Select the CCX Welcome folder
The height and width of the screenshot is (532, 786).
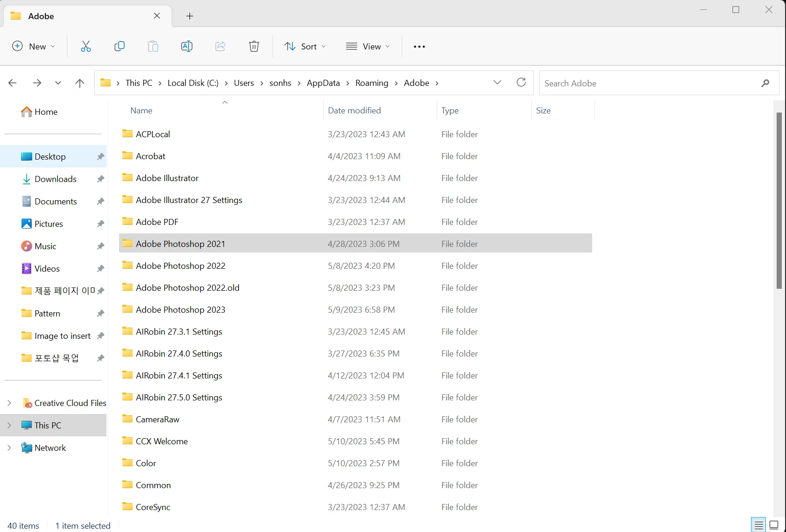point(355,441)
